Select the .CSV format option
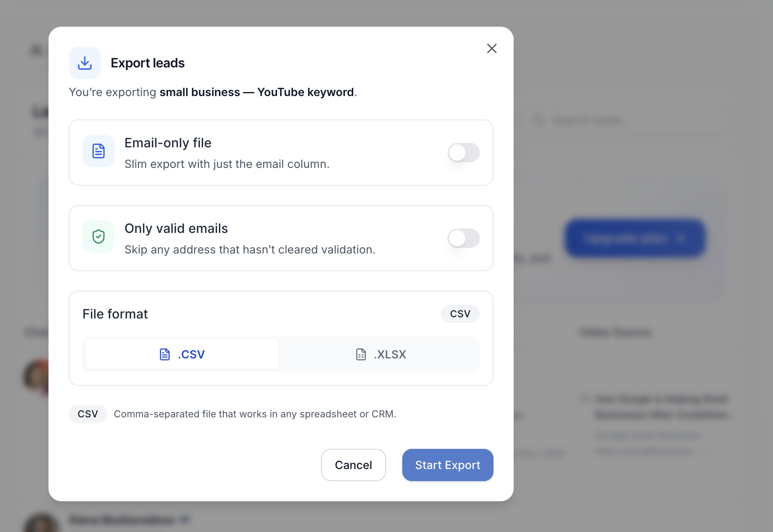Image resolution: width=773 pixels, height=532 pixels. point(181,354)
